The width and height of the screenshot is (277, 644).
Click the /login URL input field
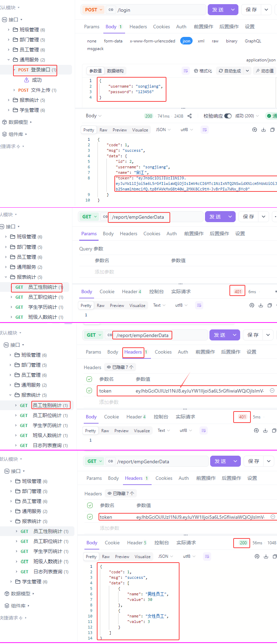[160, 10]
